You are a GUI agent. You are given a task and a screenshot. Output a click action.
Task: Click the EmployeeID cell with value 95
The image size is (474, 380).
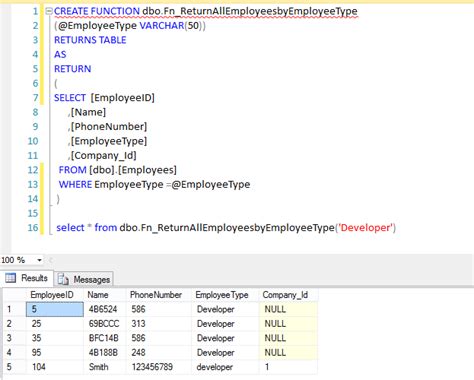(x=55, y=352)
